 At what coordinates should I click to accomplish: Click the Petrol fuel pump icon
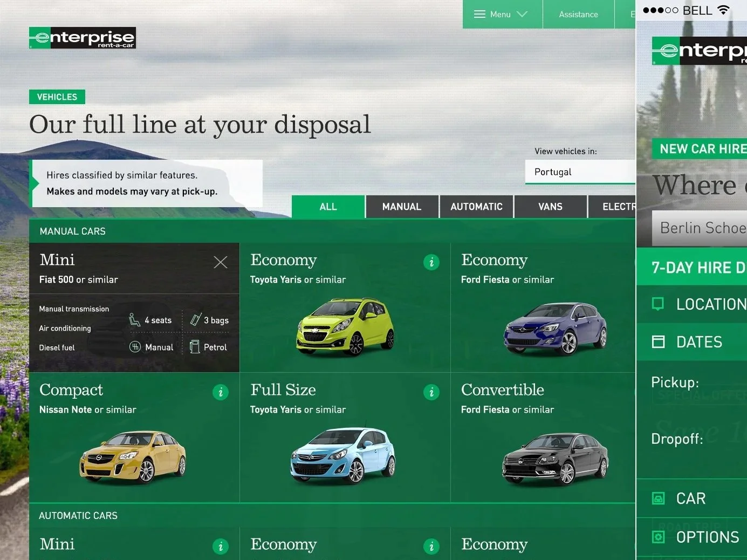[x=195, y=347]
